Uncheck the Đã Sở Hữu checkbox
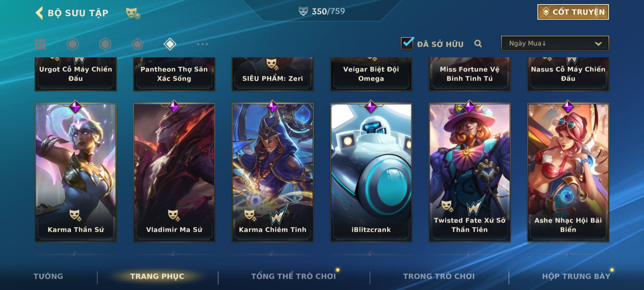Image resolution: width=644 pixels, height=290 pixels. point(407,43)
